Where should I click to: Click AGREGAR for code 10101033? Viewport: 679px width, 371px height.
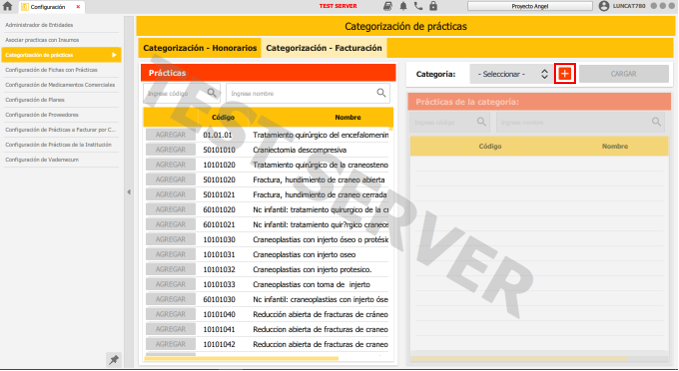[x=171, y=284]
